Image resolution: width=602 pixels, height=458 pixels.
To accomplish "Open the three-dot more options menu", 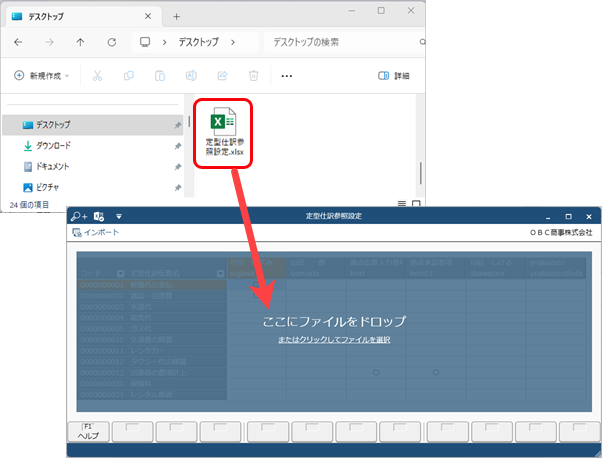I will 286,76.
